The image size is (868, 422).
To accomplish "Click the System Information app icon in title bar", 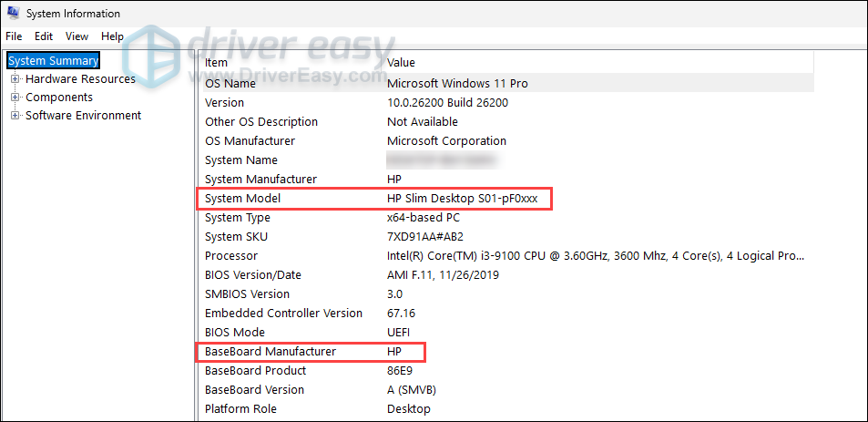I will (x=14, y=14).
